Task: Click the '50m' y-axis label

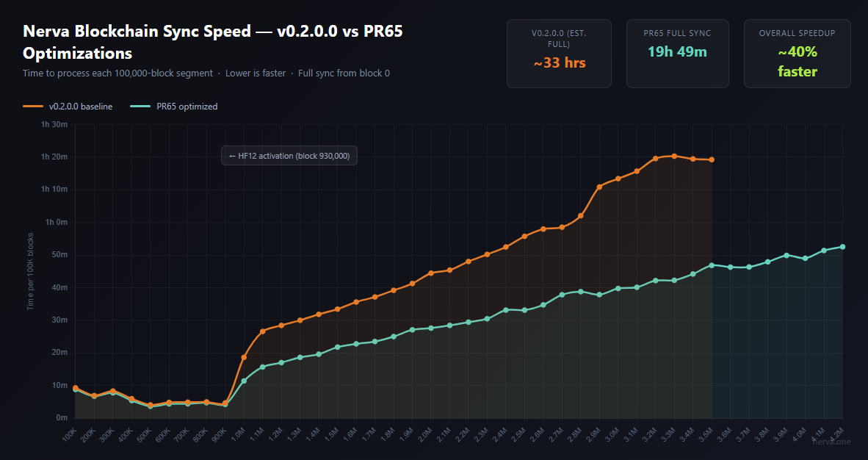Action: [60, 255]
